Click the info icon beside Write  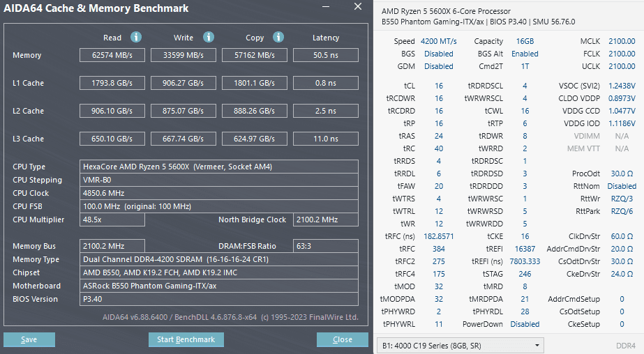coord(207,38)
